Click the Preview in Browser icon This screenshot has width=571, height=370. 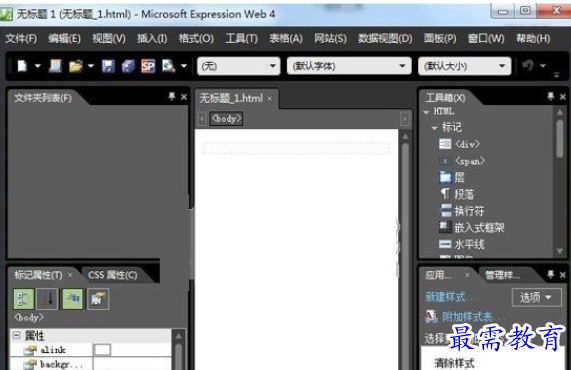pos(169,66)
